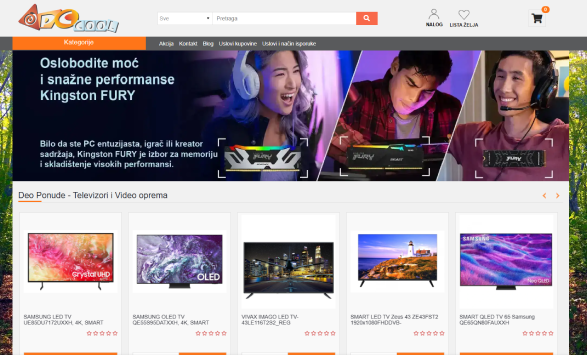
Task: Open the Uslovi kupovine link
Action: coord(238,44)
